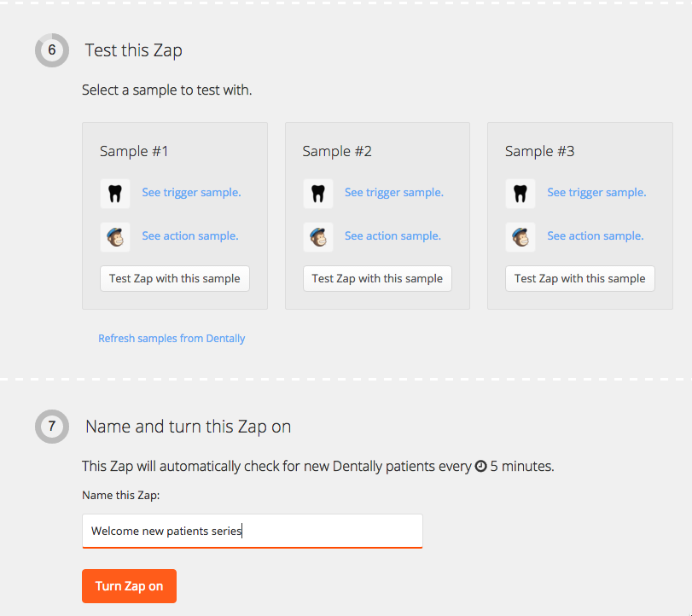Image resolution: width=692 pixels, height=616 pixels.
Task: Open the action sample for Sample #2
Action: (393, 236)
